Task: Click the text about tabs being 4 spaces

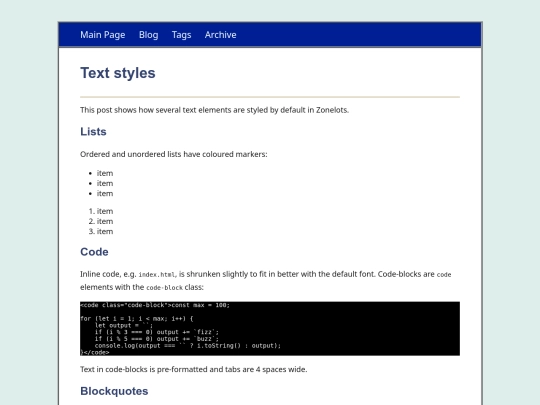Action: [194, 369]
